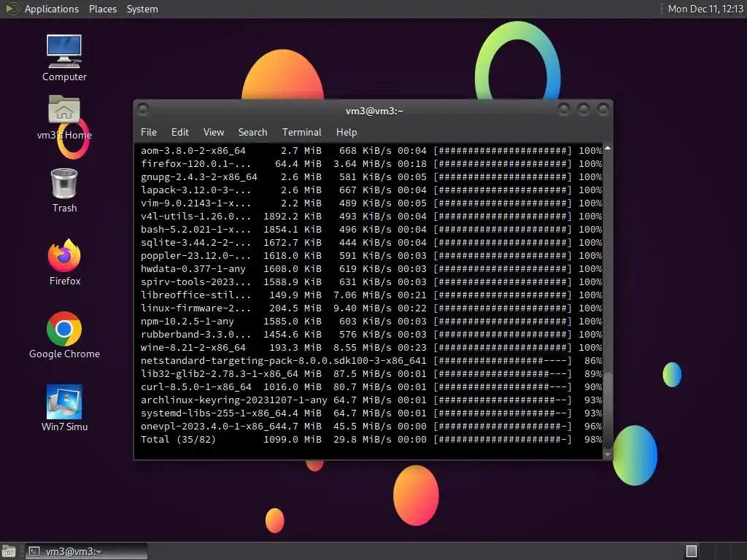Click the aom-3.8.0-2-x86_64 line
This screenshot has width=747, height=560.
371,150
